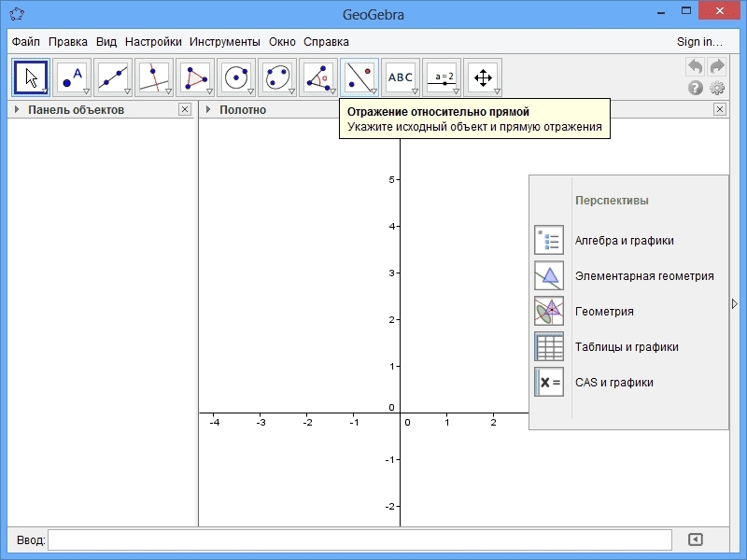The width and height of the screenshot is (747, 560).
Task: Click the Полотно view title
Action: click(x=243, y=110)
